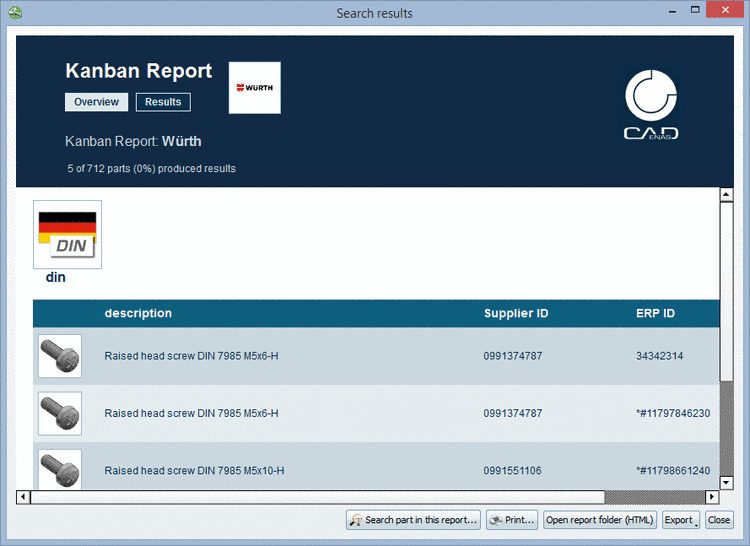This screenshot has height=546, width=750.
Task: Click description Raised head screw DIN 7985 M5x10-H
Action: [194, 470]
